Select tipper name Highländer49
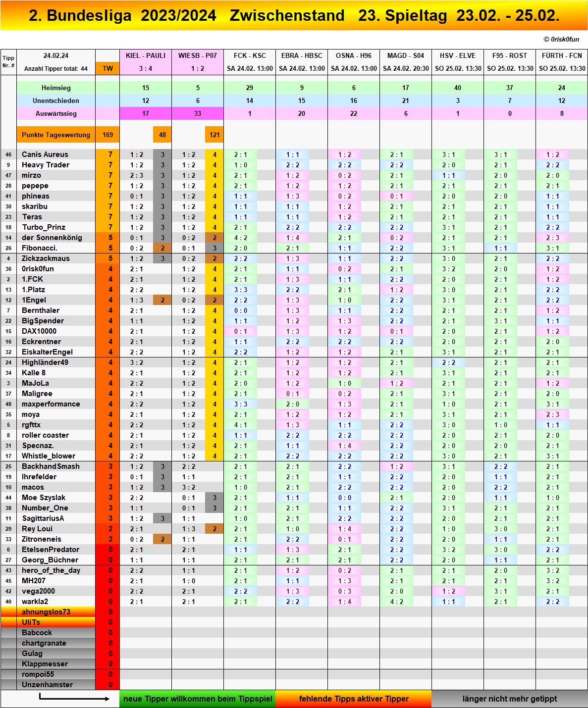The image size is (588, 708). 45,362
